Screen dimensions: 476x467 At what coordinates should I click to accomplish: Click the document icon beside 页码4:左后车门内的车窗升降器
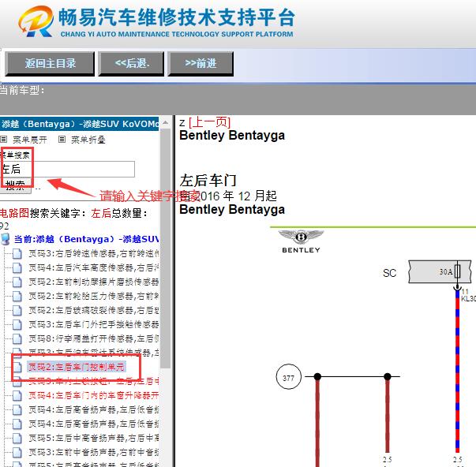(17, 395)
